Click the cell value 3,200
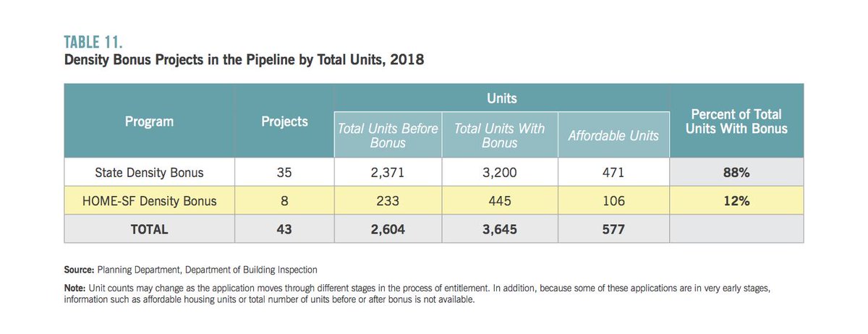This screenshot has height=334, width=868. point(500,173)
